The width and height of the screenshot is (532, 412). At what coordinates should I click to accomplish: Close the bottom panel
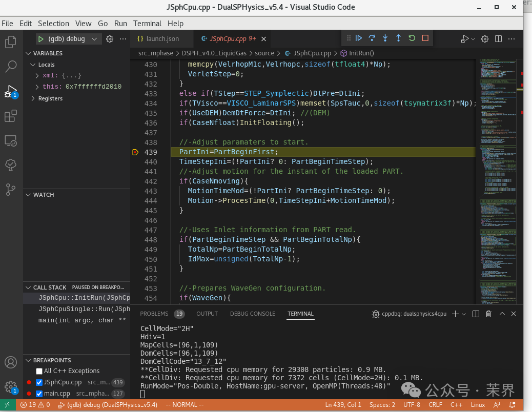coord(514,314)
